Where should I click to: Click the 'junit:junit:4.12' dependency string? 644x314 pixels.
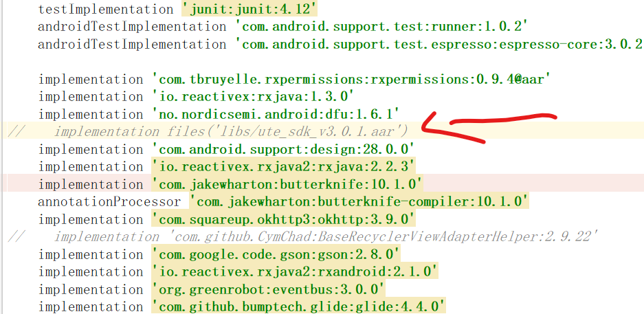(249, 9)
